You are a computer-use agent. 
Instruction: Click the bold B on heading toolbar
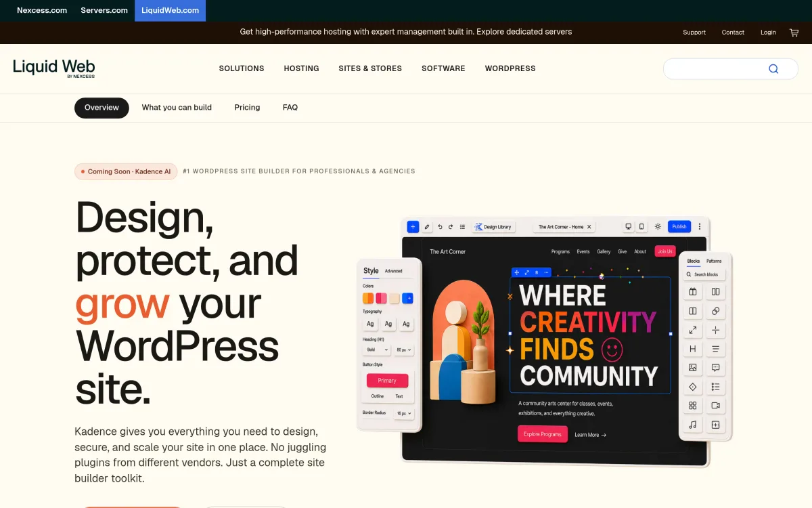(537, 272)
